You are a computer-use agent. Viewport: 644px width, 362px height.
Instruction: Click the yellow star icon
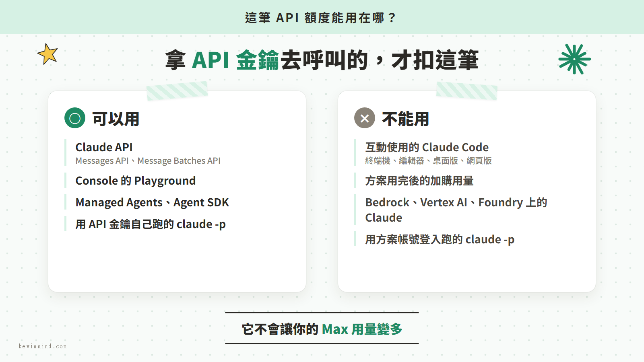[47, 54]
